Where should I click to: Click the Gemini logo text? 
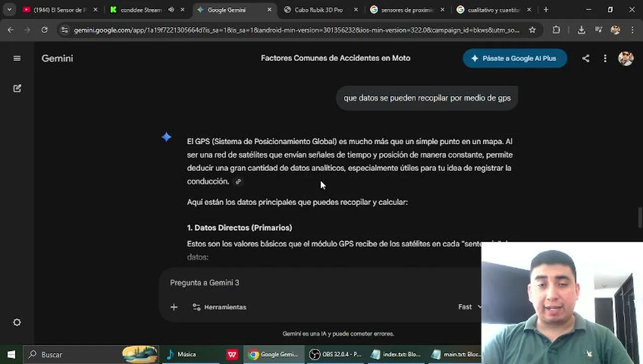click(x=57, y=58)
